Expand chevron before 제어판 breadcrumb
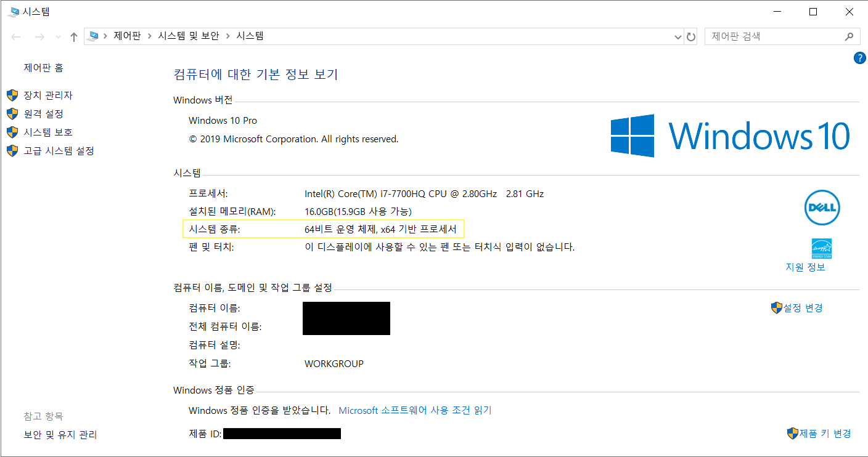868x457 pixels. (x=106, y=36)
